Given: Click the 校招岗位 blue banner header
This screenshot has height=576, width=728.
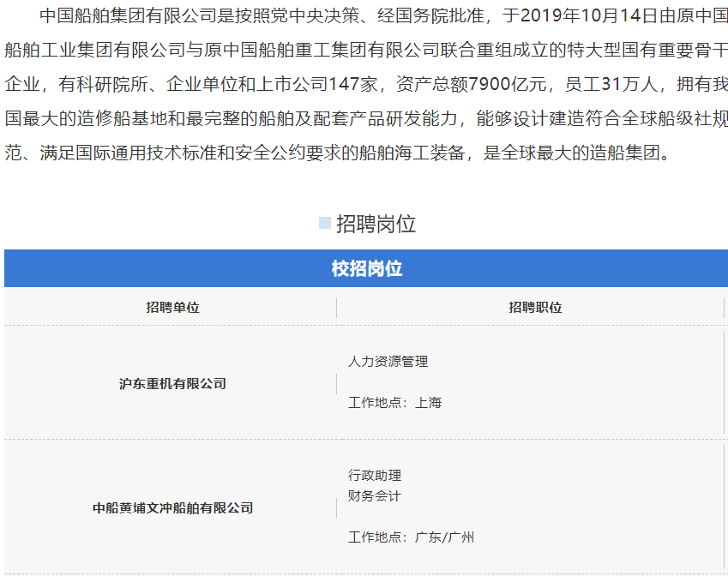Looking at the screenshot, I should pos(366,268).
